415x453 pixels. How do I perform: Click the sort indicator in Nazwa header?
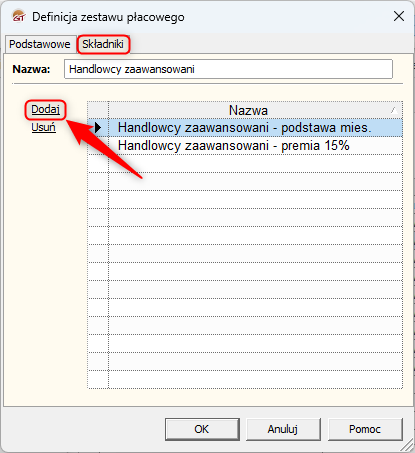(394, 110)
